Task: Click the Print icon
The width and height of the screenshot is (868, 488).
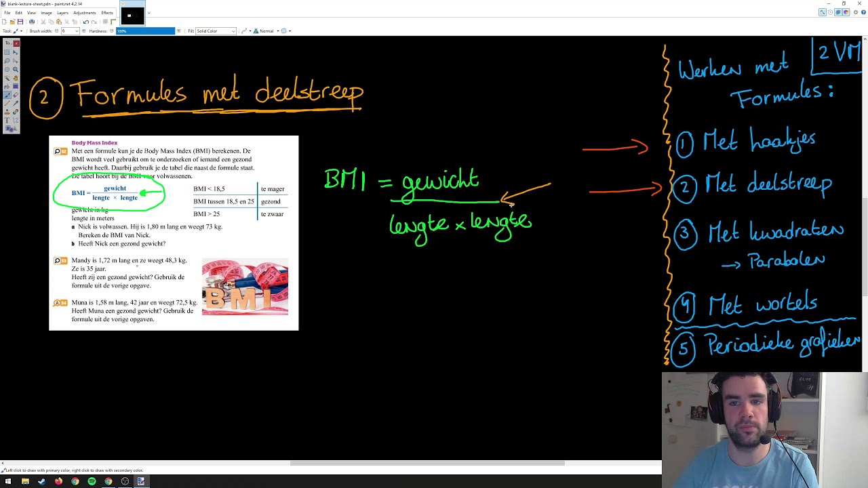Action: coord(32,22)
